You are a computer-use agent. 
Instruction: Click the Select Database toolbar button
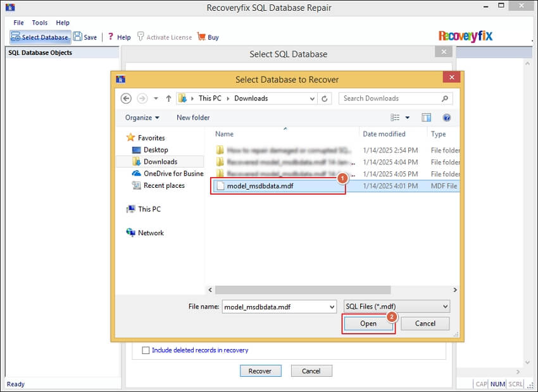click(40, 37)
